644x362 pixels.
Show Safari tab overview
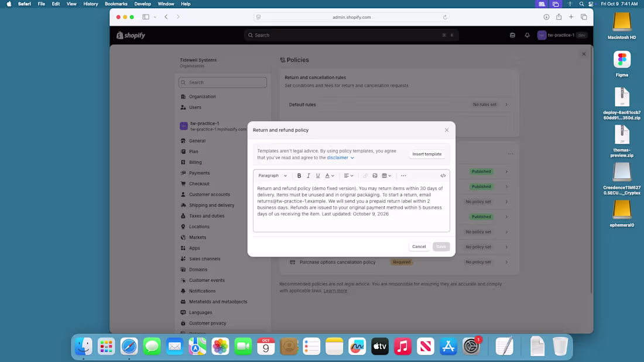[584, 17]
